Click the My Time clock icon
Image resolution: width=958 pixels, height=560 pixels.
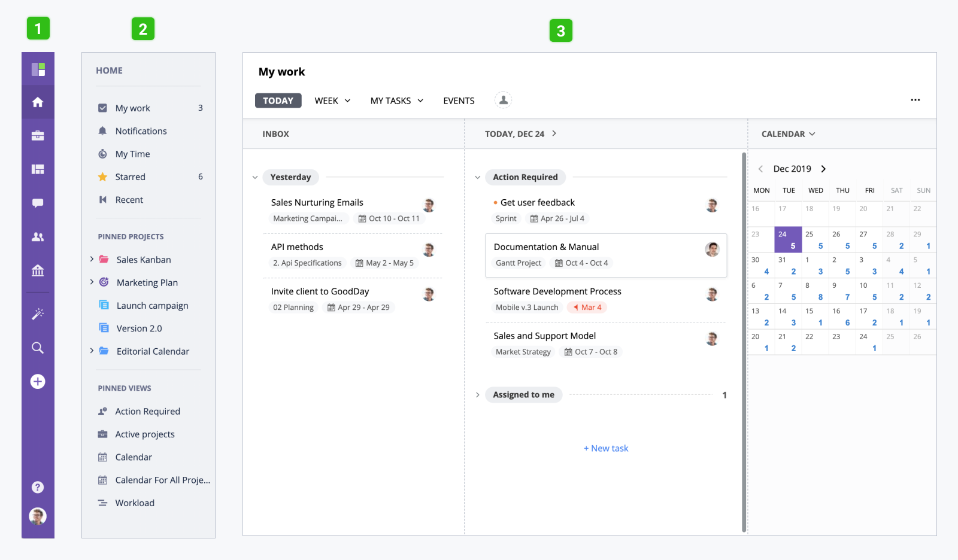[x=102, y=154]
